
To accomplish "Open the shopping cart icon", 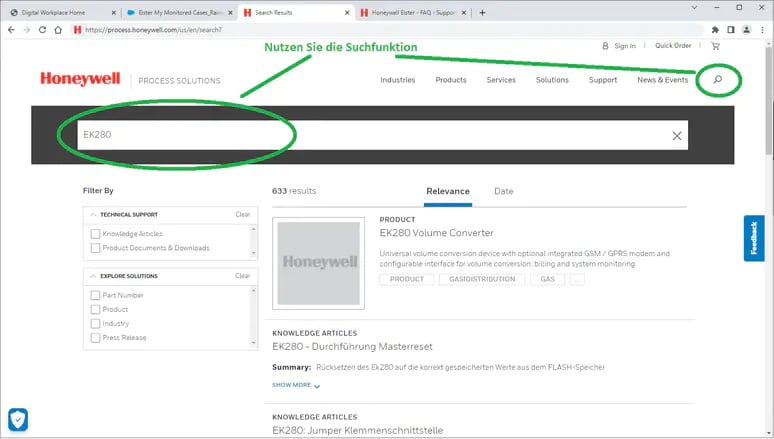I will click(x=715, y=46).
